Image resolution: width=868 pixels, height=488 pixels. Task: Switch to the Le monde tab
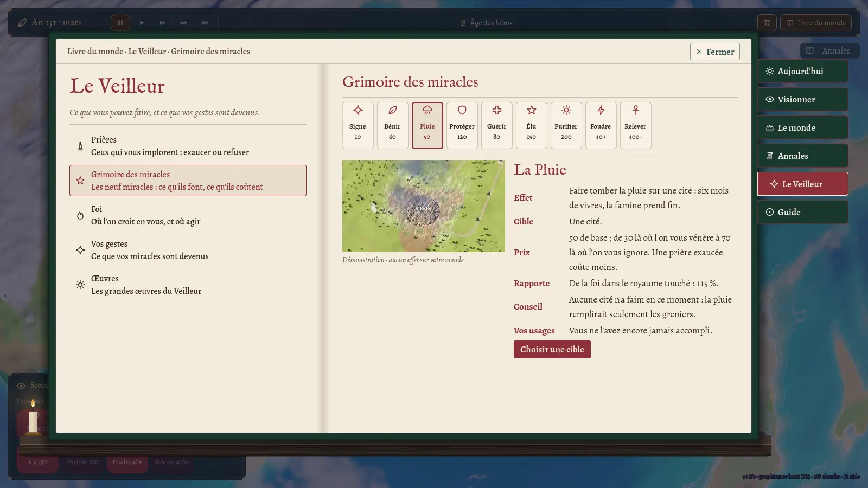tap(803, 127)
